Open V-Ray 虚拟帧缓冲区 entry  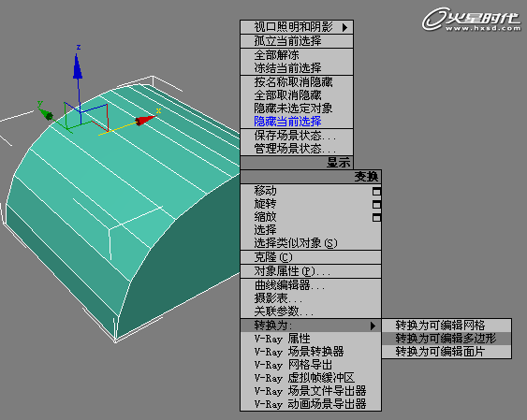click(311, 378)
